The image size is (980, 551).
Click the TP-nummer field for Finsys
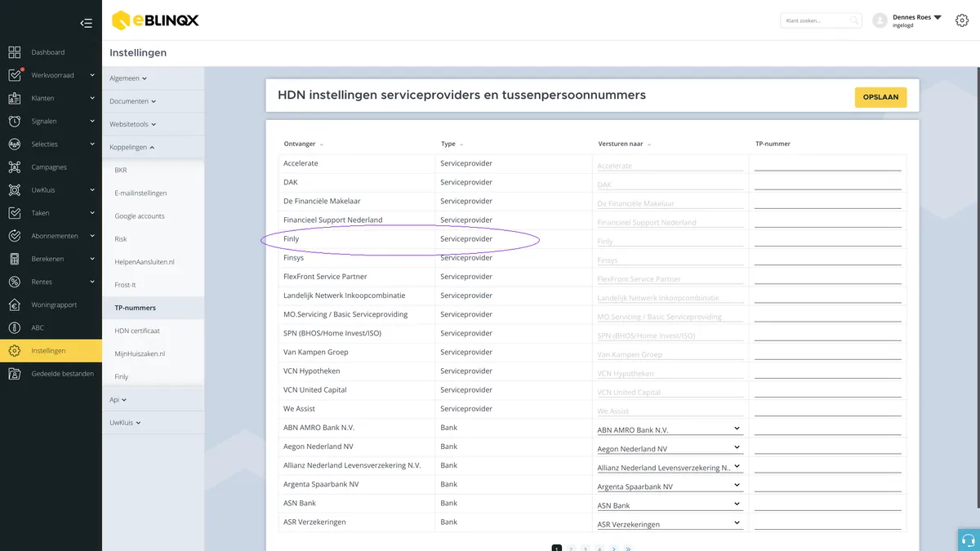(827, 259)
